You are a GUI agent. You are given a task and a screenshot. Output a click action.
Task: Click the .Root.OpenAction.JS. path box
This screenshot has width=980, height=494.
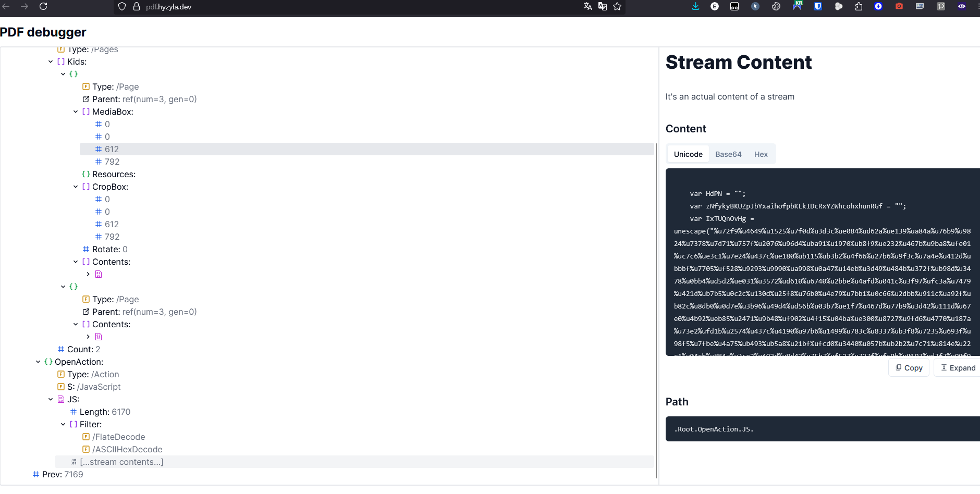[x=823, y=429]
